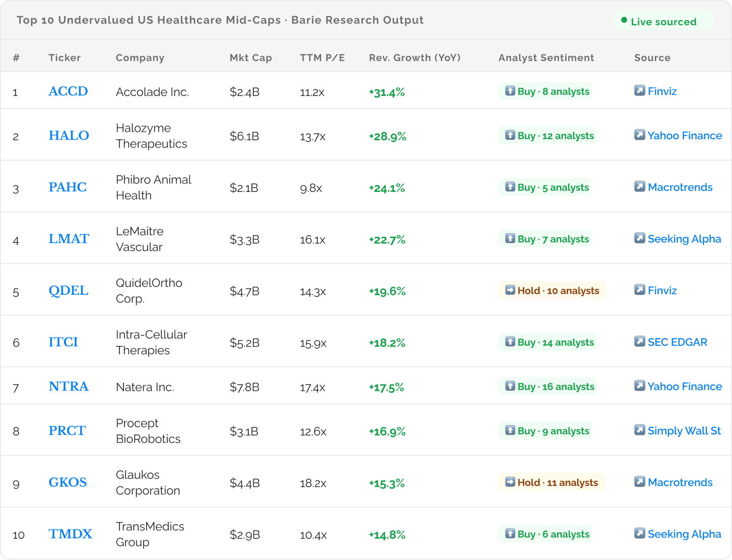This screenshot has width=732, height=560.
Task: Open the LMAT ticker link
Action: click(x=69, y=239)
